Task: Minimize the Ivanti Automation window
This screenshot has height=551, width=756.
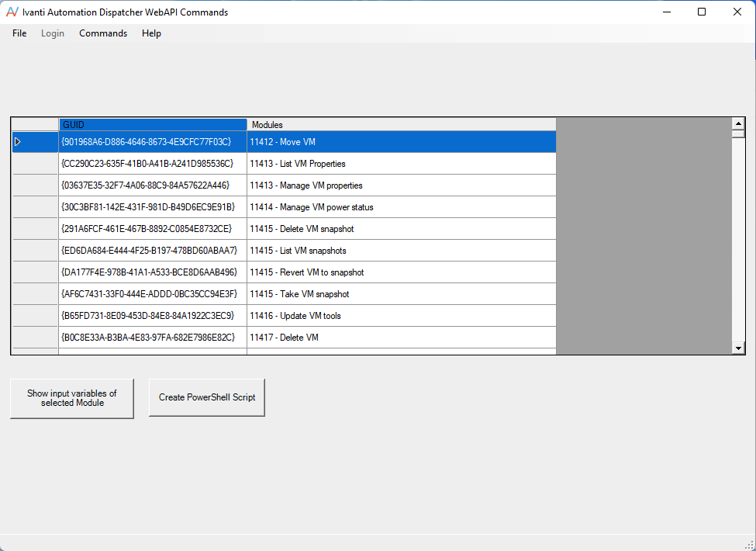Action: pyautogui.click(x=667, y=12)
